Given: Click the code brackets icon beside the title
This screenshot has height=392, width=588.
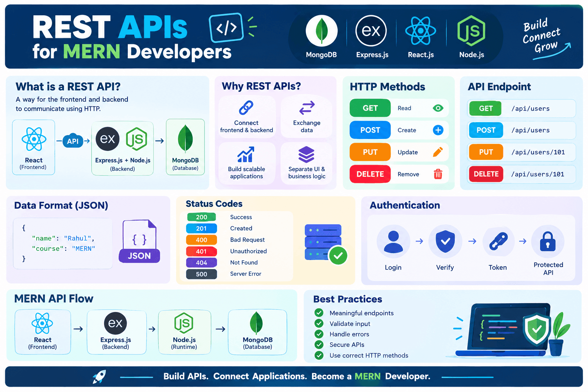Looking at the screenshot, I should (226, 28).
